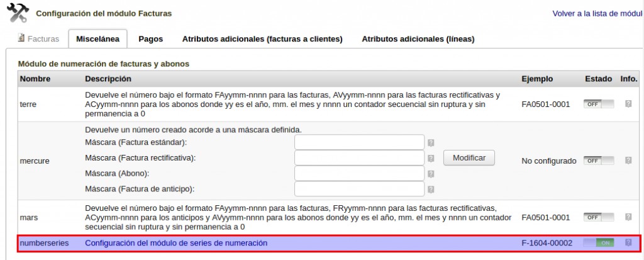Image resolution: width=644 pixels, height=260 pixels.
Task: Switch to the Pagos tab
Action: pyautogui.click(x=150, y=39)
